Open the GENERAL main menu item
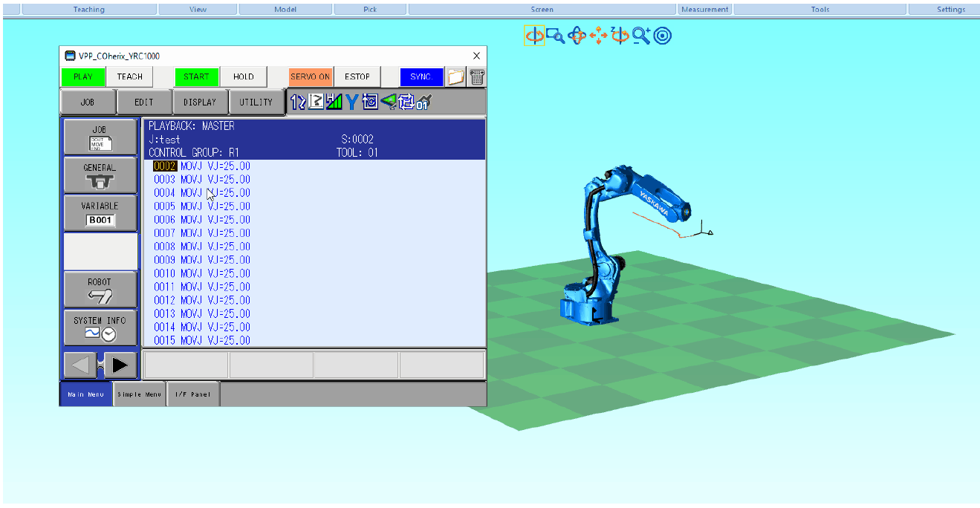 (x=100, y=175)
